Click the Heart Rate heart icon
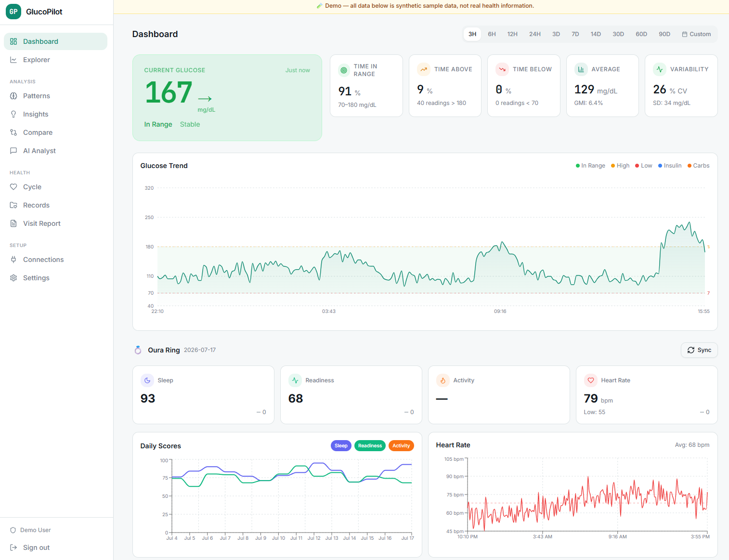 point(591,380)
